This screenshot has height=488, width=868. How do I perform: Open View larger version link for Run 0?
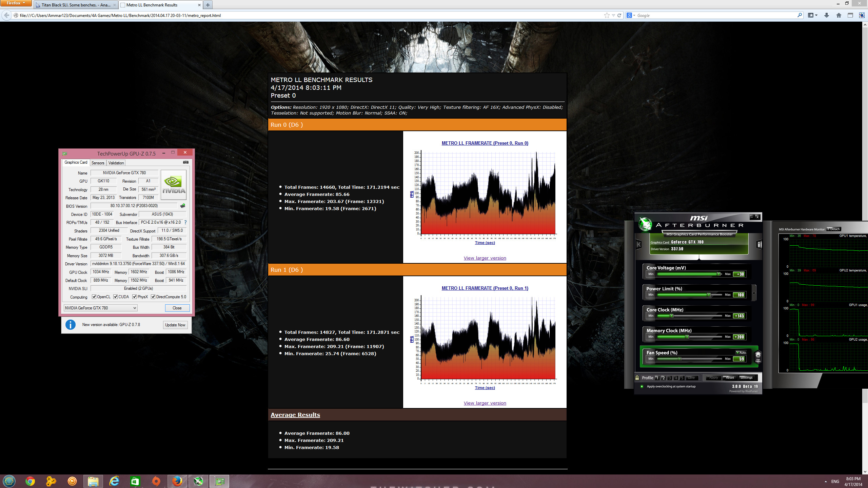(x=485, y=258)
